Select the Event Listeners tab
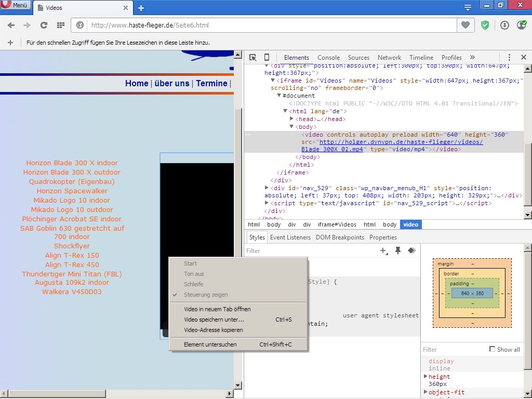Viewport: 532px width, 399px height. [290, 237]
